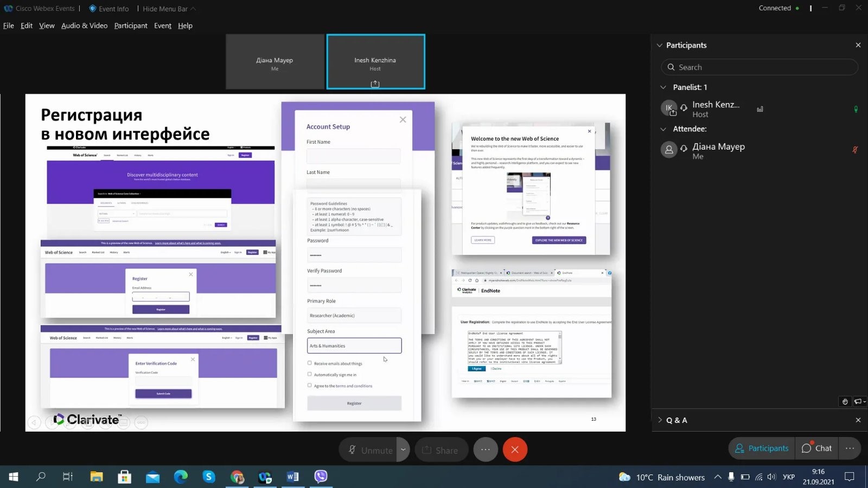Click weather widget 10°C Rain showers
Viewport: 868px width, 488px height.
[662, 477]
